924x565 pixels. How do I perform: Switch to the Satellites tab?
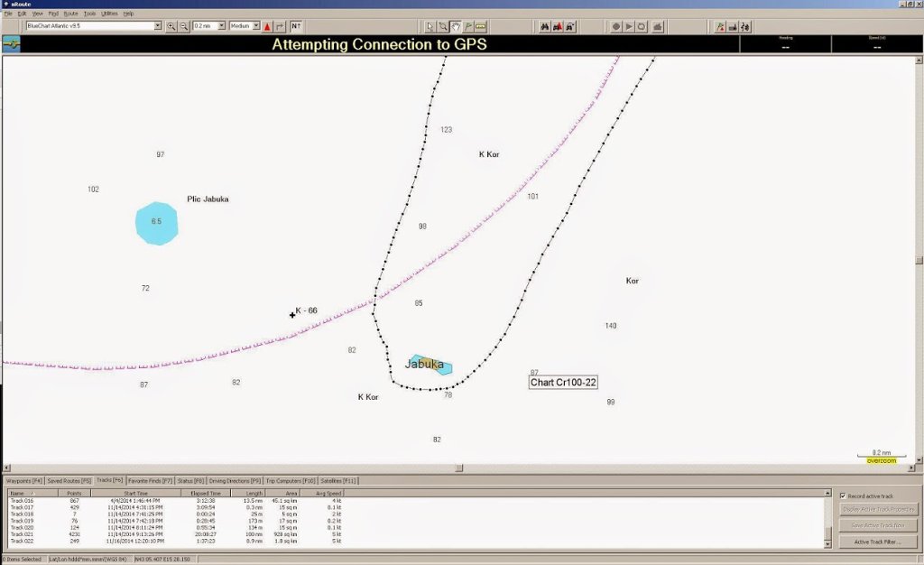click(x=338, y=480)
